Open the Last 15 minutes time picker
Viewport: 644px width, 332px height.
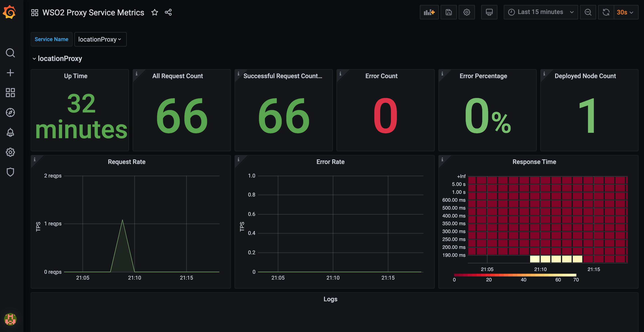pos(540,12)
